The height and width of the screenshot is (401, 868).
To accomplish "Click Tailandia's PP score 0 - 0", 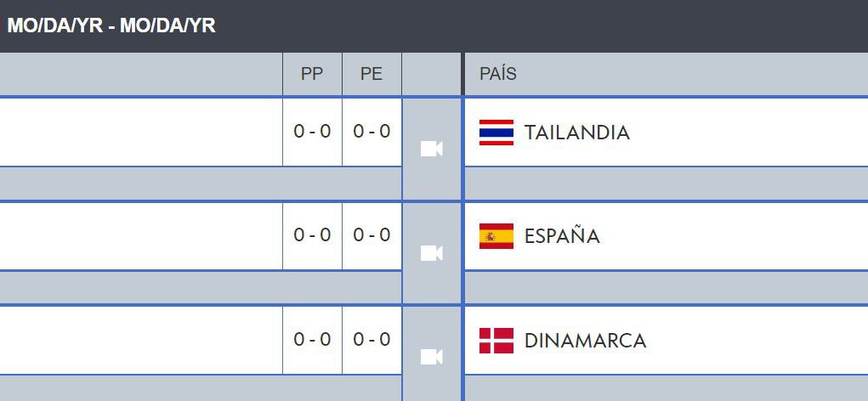I will point(312,131).
